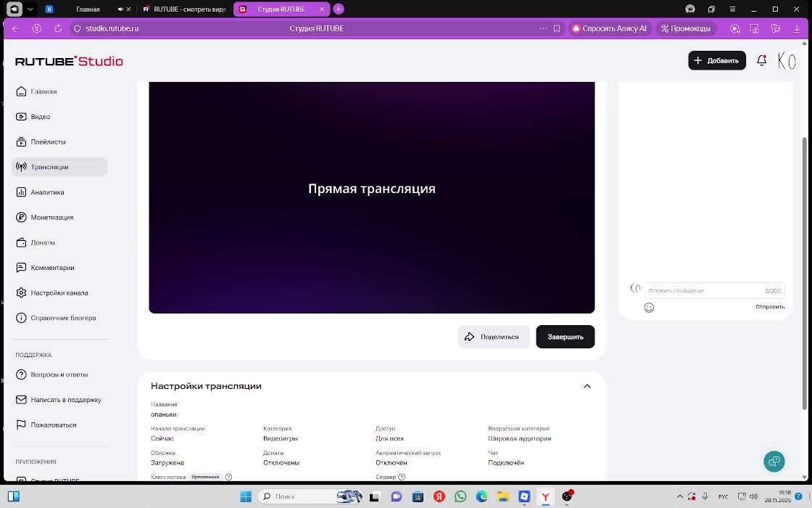Open browser downloads
The height and width of the screenshot is (508, 812).
[797, 28]
